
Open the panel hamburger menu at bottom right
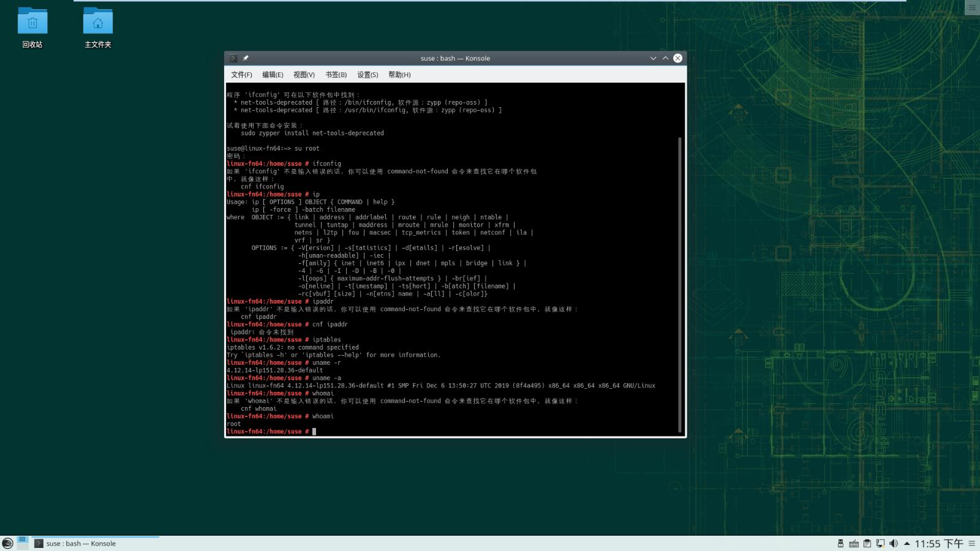(973, 543)
